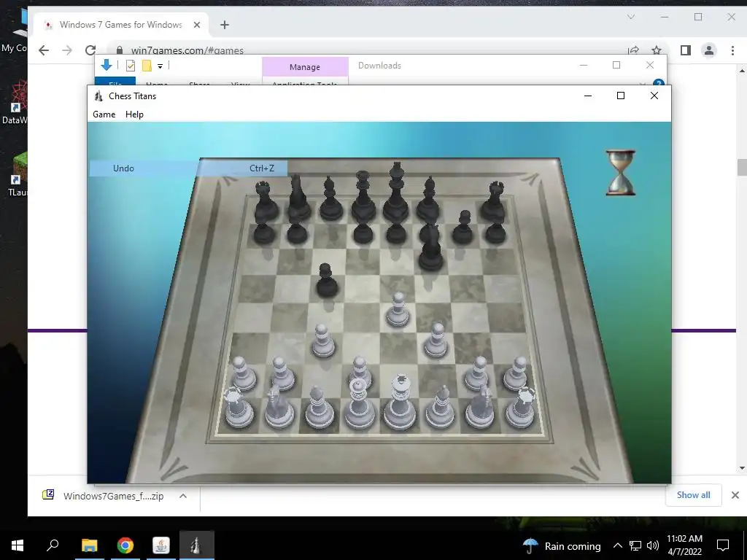Open the Windows Start menu

coord(18,545)
